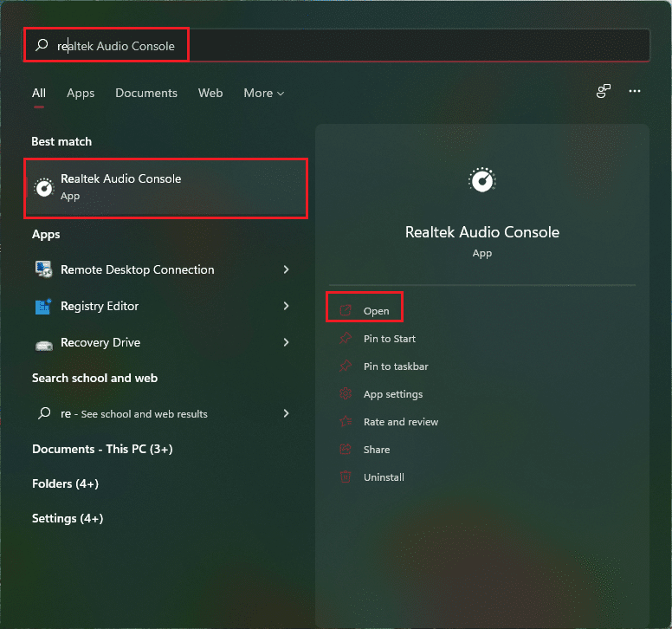Image resolution: width=672 pixels, height=629 pixels.
Task: Click the Remote Desktop Connection icon
Action: pos(43,269)
